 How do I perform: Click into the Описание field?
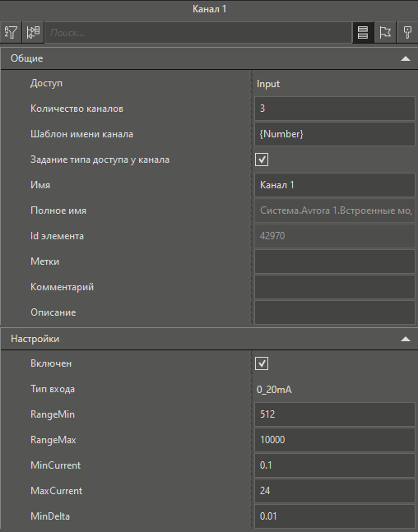335,312
